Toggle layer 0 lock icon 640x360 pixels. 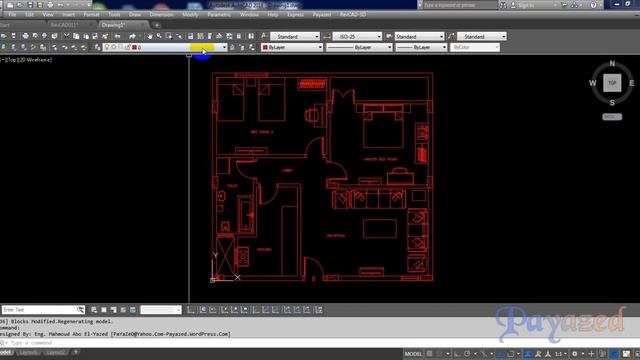[127, 47]
